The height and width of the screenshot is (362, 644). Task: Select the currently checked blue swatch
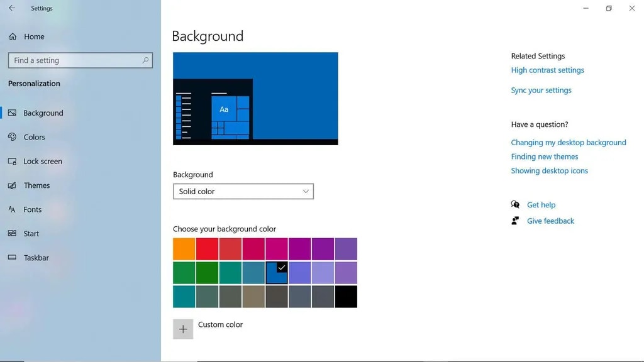277,273
